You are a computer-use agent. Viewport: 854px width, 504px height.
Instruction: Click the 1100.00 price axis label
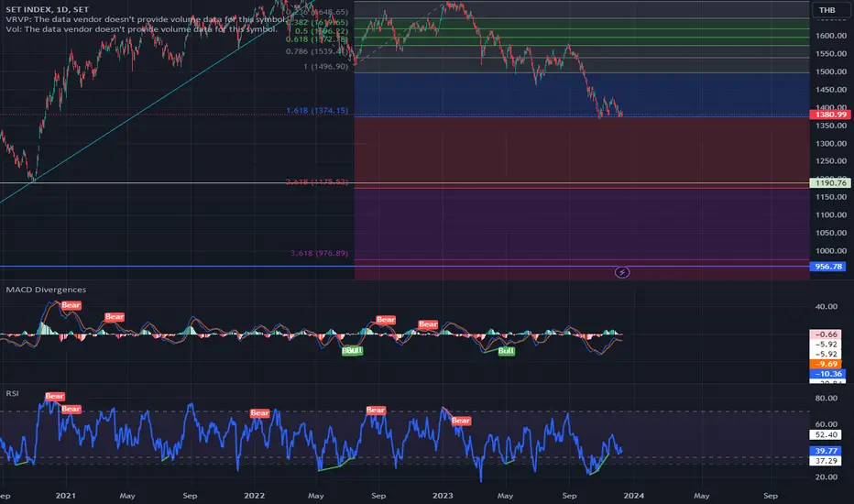(x=831, y=214)
